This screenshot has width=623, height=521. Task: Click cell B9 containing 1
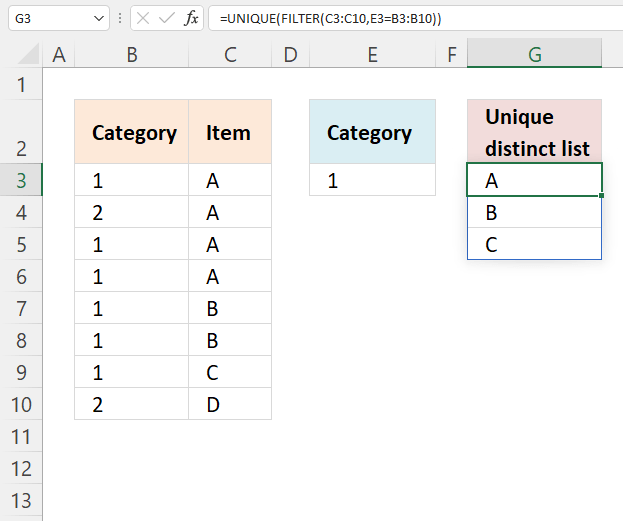pos(132,372)
